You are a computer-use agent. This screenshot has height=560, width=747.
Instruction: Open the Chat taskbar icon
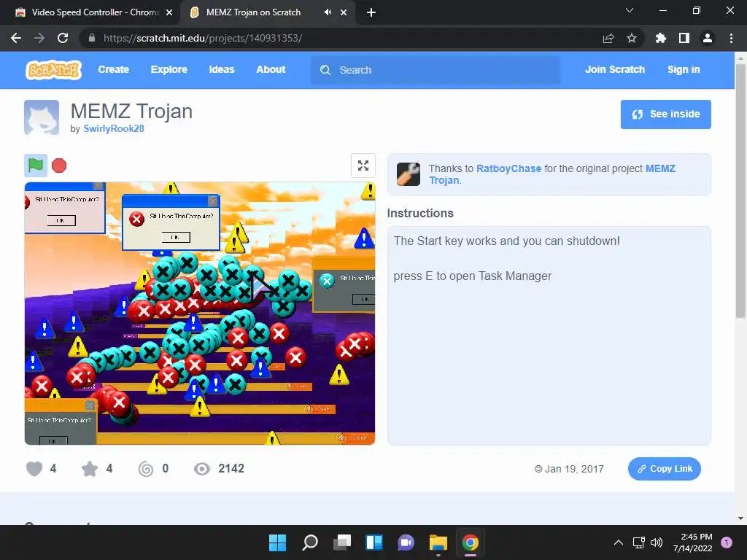coord(406,542)
